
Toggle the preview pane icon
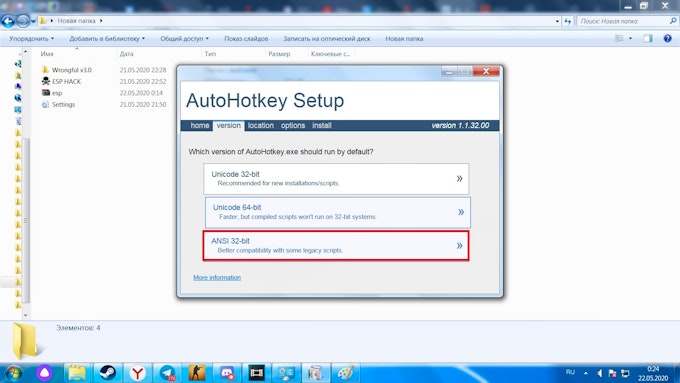[648, 39]
